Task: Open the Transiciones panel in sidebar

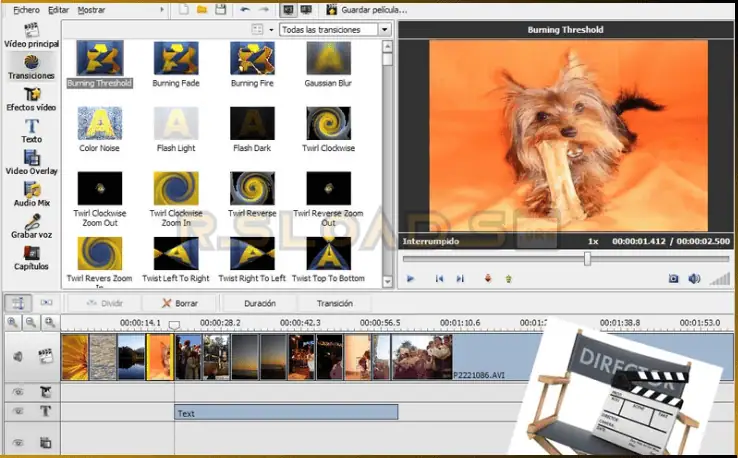Action: [x=31, y=62]
